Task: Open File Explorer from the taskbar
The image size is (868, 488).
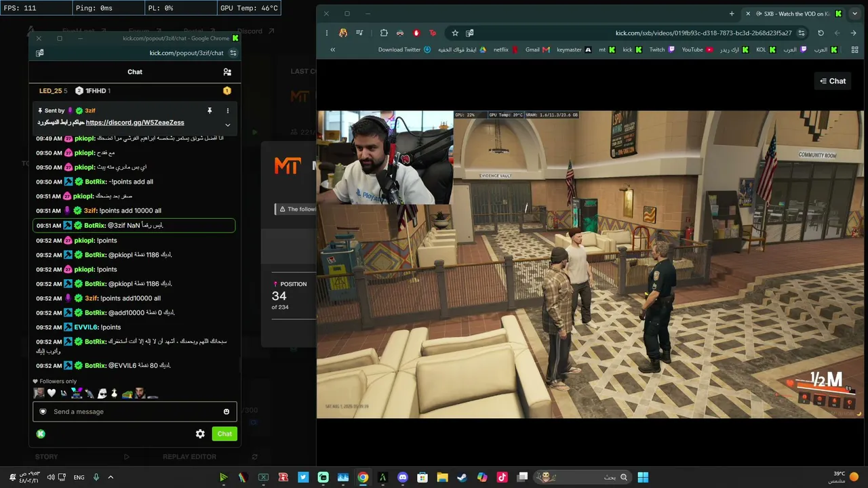Action: point(442,477)
